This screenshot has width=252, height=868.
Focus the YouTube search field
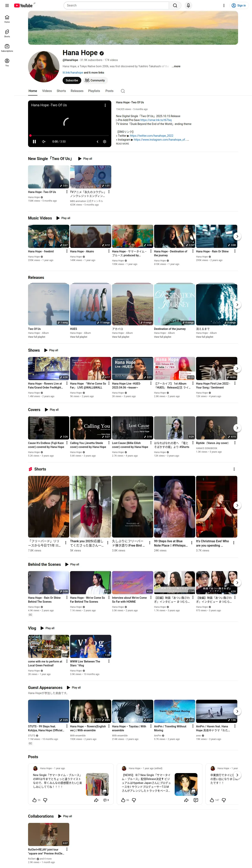[116, 5]
